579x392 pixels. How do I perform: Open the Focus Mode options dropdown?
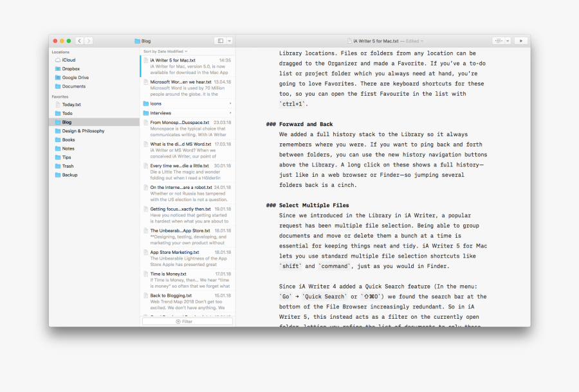(x=508, y=40)
